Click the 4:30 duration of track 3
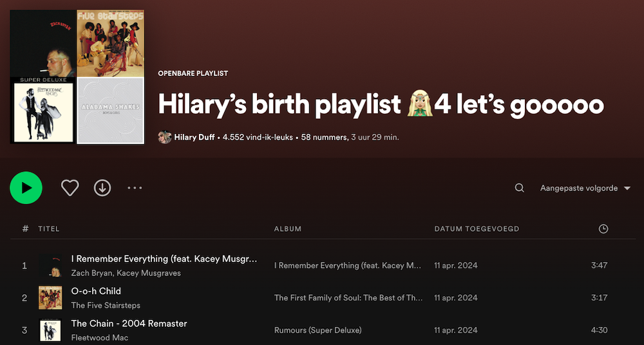The height and width of the screenshot is (345, 644). click(x=599, y=330)
